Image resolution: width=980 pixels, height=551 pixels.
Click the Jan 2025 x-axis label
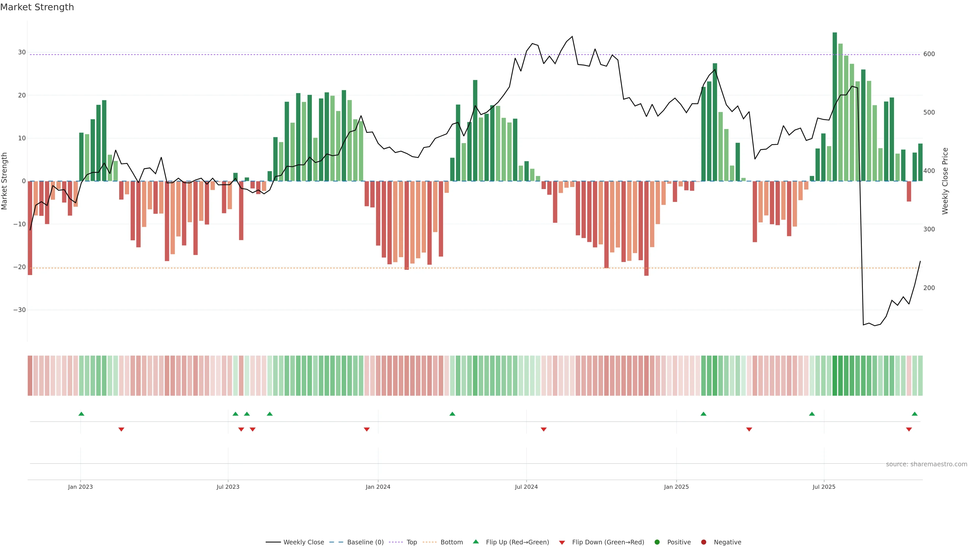[676, 487]
